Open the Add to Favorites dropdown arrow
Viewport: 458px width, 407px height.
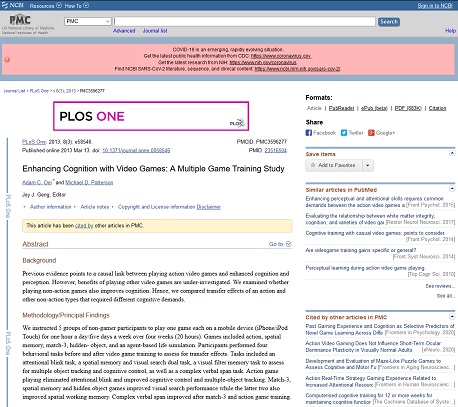click(x=368, y=165)
